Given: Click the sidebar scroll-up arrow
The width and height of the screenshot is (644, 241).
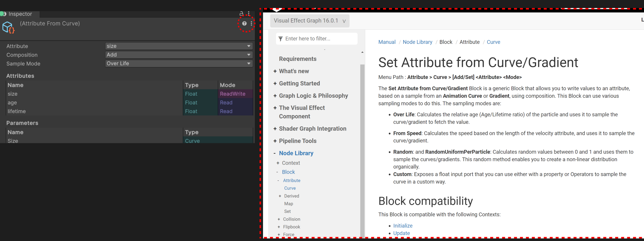Looking at the screenshot, I should pos(362,52).
